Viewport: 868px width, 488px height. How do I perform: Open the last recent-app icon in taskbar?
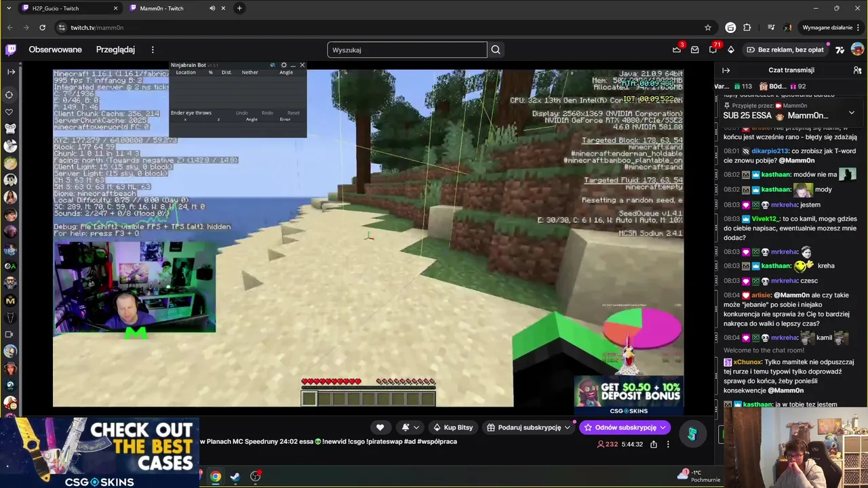pyautogui.click(x=255, y=476)
